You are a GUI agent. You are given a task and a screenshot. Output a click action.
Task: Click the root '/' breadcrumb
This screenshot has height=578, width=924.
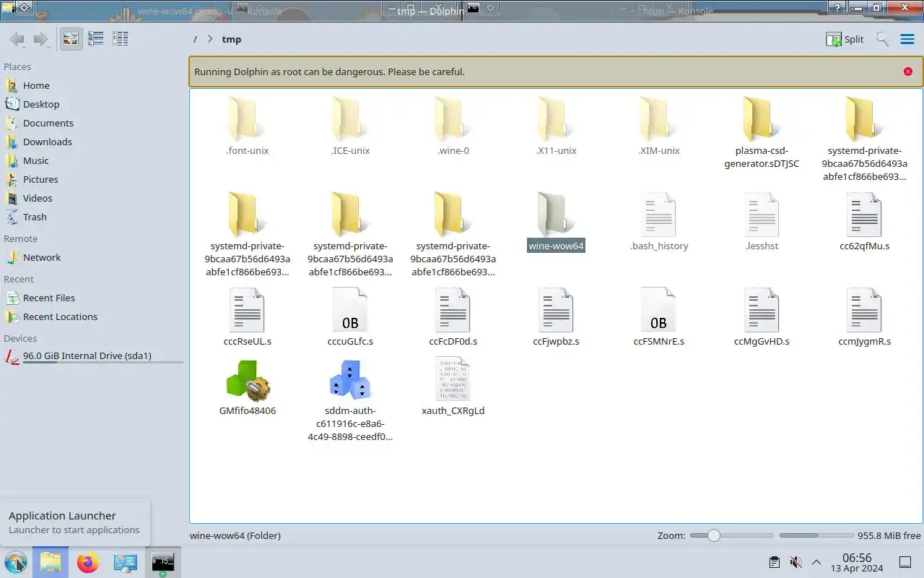(195, 39)
